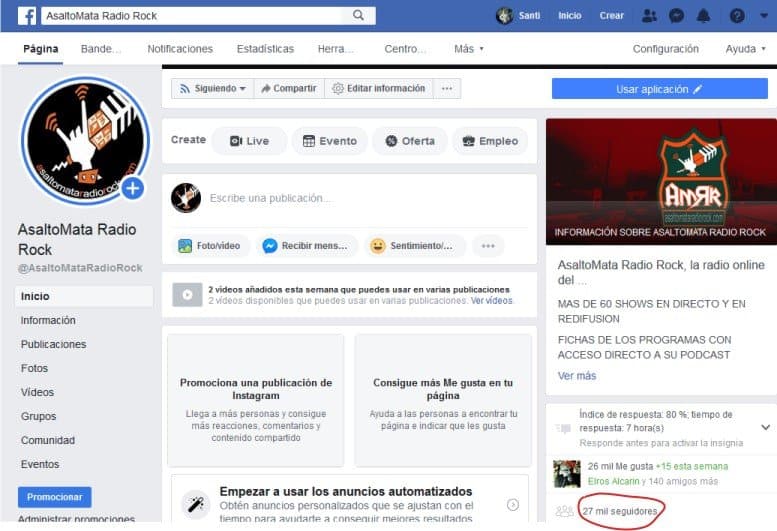
Task: Open the help question mark icon
Action: pyautogui.click(x=737, y=16)
